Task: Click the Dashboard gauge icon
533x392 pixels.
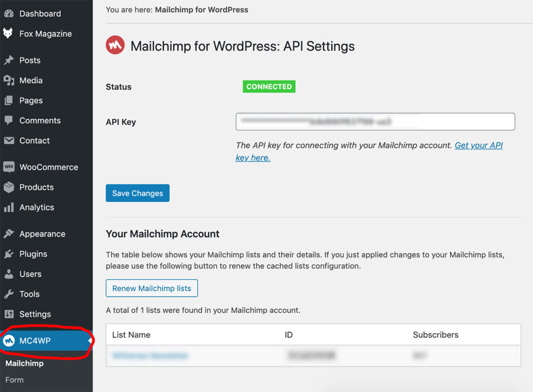Action: click(9, 14)
